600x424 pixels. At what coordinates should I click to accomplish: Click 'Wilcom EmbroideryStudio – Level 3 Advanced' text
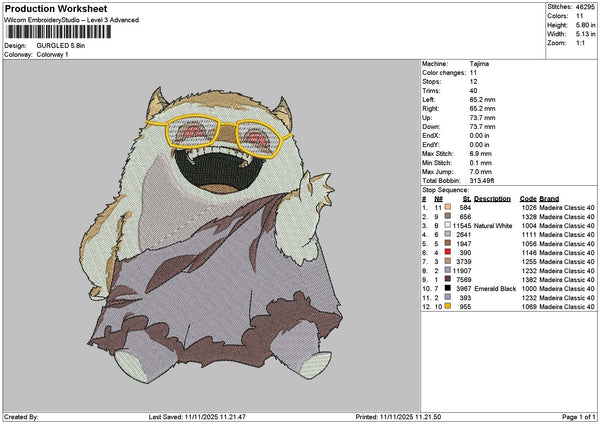(72, 20)
